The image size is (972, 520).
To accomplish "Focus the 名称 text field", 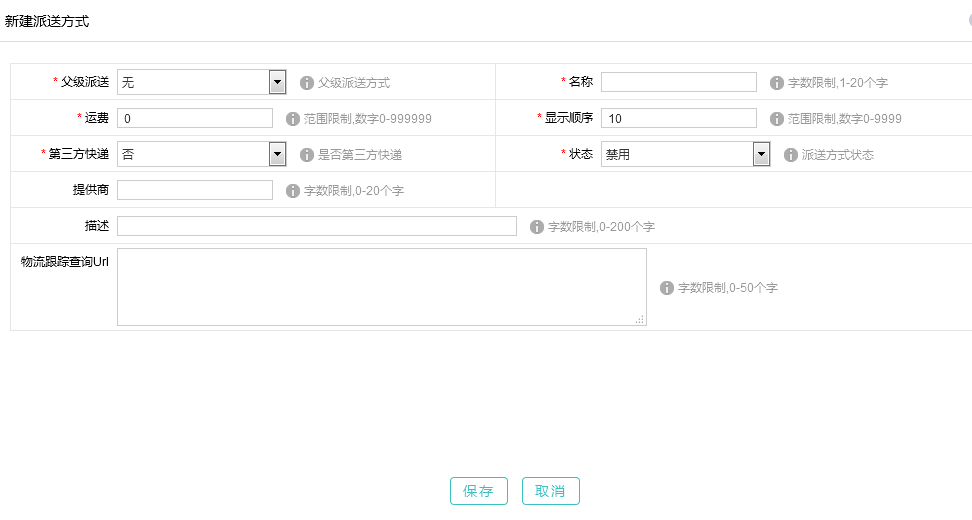I will point(678,82).
